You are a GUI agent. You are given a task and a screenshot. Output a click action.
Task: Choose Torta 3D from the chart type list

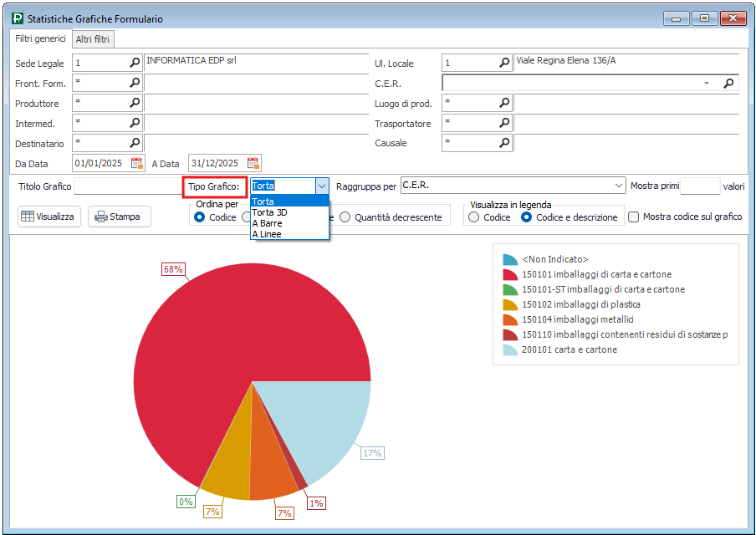point(269,212)
